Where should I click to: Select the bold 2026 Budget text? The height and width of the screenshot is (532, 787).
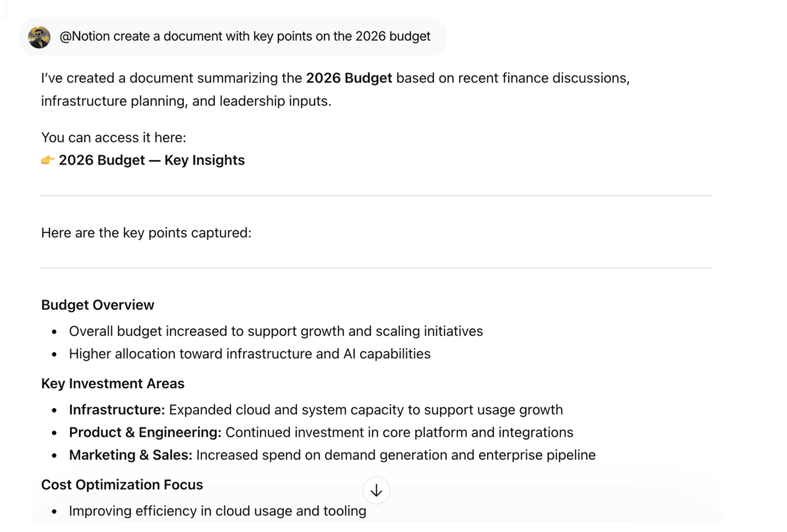tap(349, 78)
